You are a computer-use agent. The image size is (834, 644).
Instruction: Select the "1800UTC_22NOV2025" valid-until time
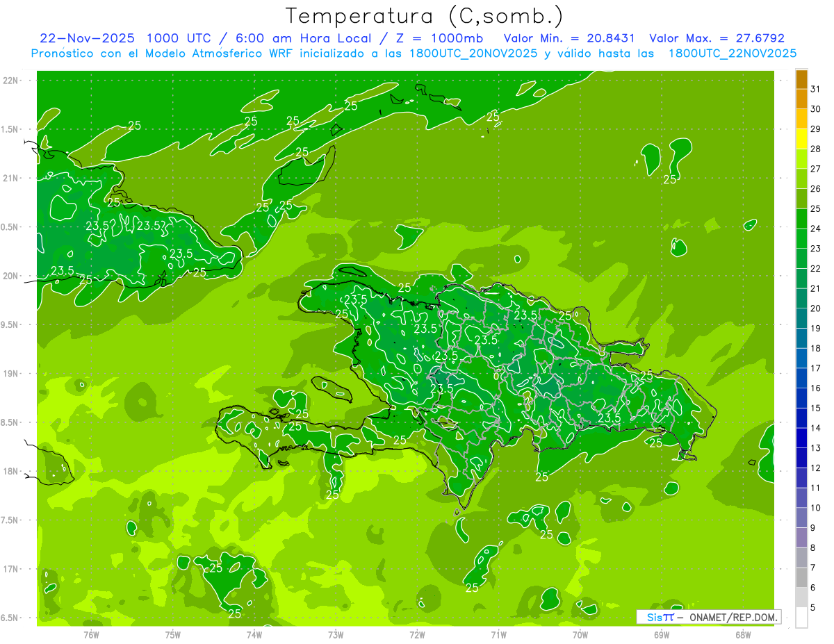pos(733,53)
